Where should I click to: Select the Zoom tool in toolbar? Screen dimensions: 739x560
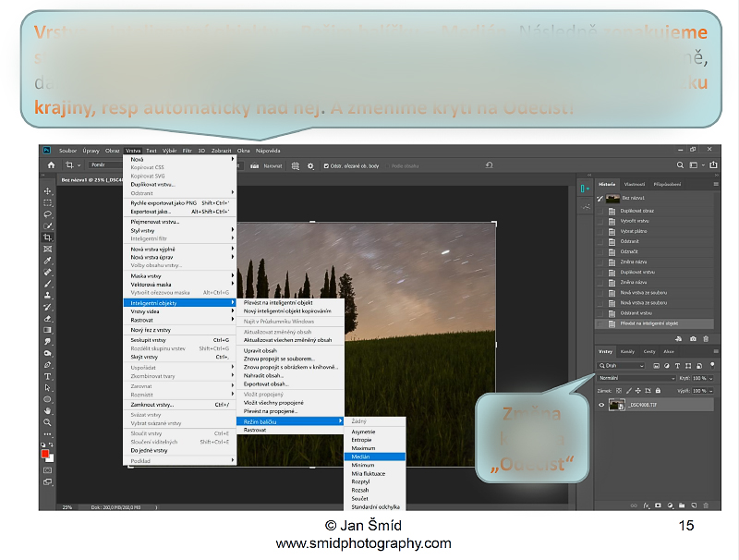click(48, 422)
